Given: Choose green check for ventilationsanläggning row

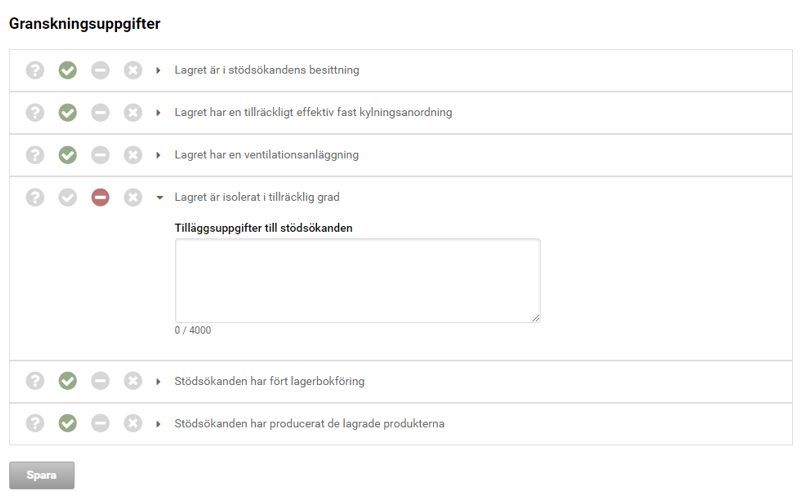Looking at the screenshot, I should (x=68, y=155).
